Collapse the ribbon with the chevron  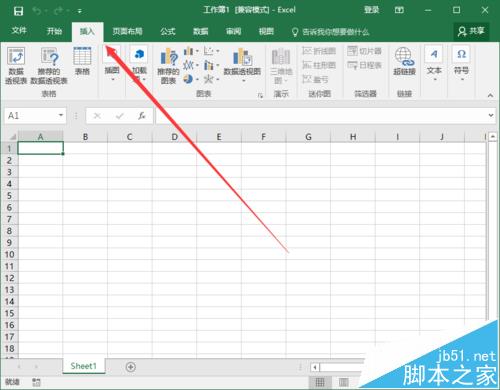coord(490,95)
